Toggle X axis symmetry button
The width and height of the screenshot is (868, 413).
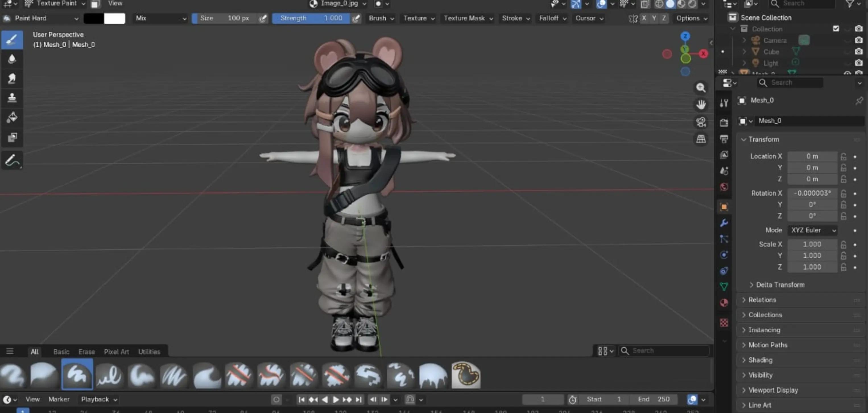(x=644, y=18)
